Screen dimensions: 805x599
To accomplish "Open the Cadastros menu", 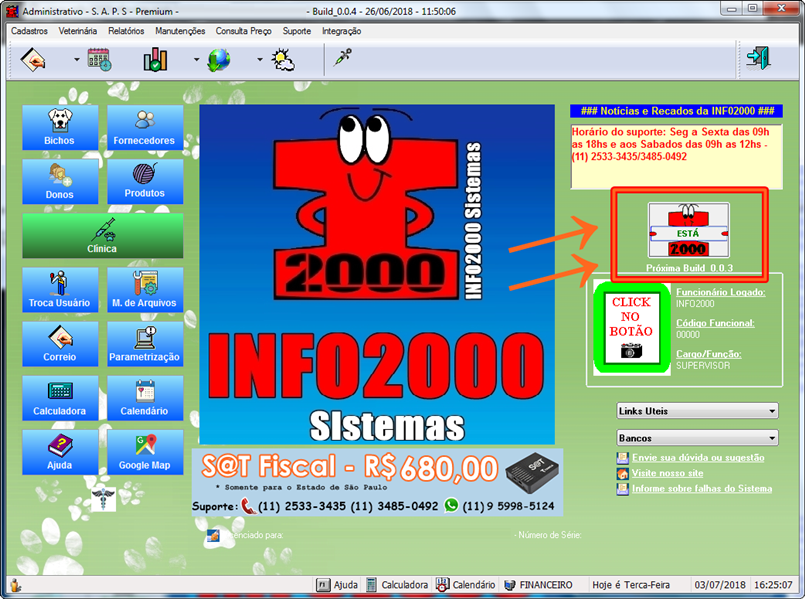I will pos(29,31).
